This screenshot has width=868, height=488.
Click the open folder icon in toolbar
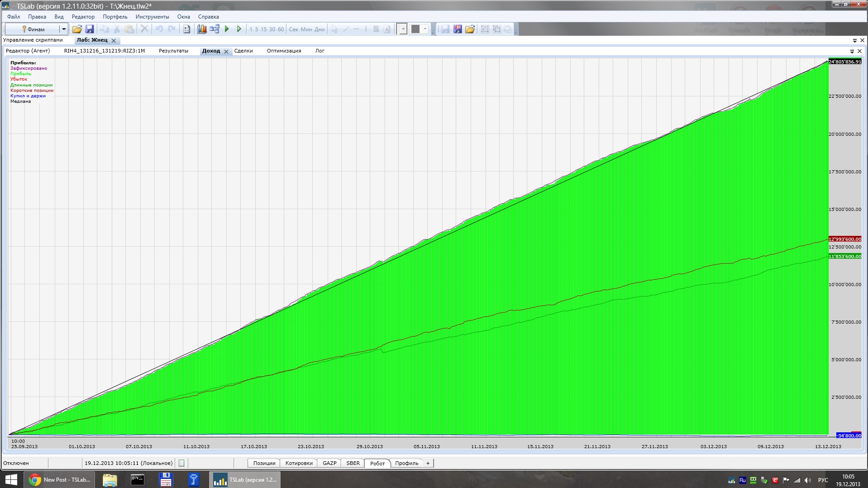click(77, 29)
